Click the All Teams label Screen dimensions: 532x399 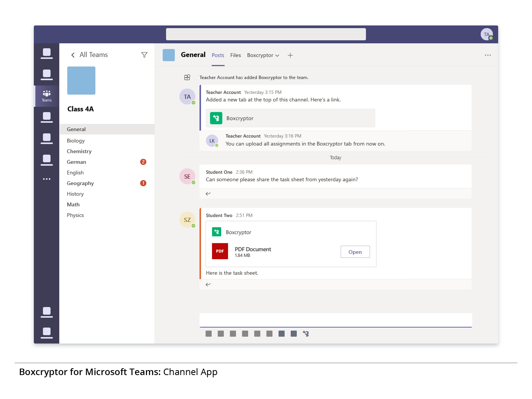click(93, 55)
